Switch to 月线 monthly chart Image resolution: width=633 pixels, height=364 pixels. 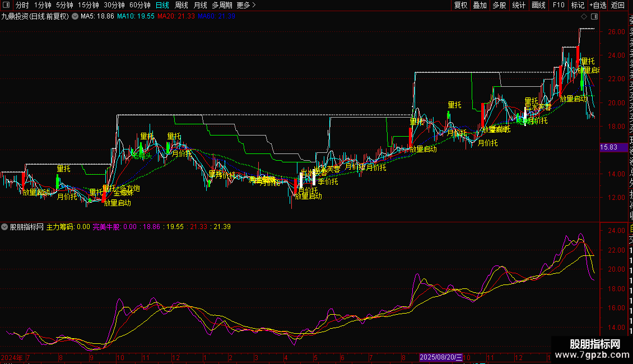coord(200,5)
